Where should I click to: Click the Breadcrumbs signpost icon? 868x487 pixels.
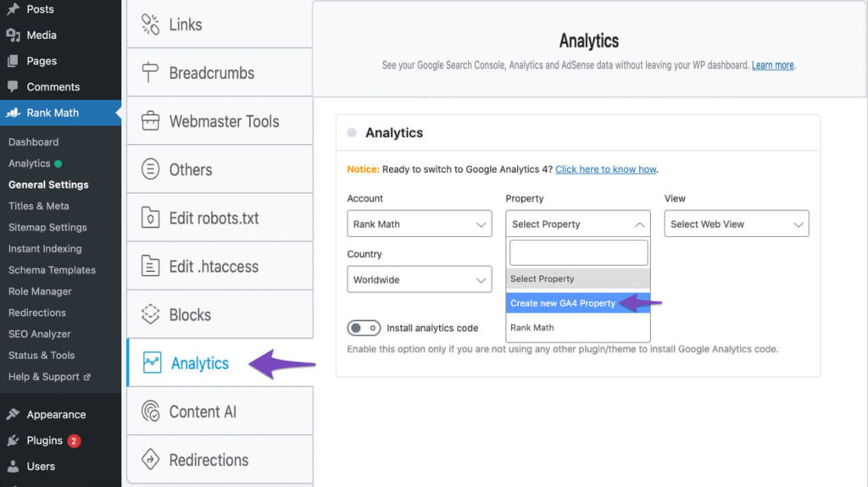click(150, 72)
